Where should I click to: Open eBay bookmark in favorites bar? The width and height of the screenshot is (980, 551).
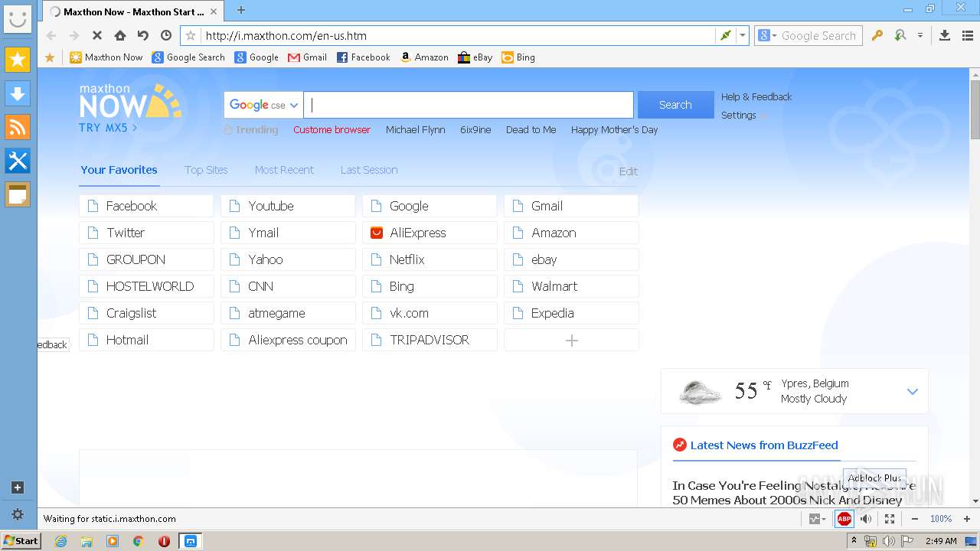coord(475,57)
